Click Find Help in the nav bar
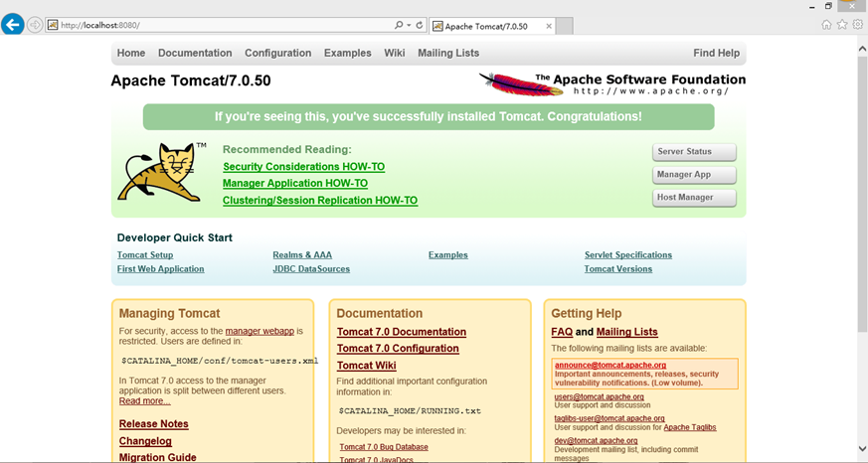Image resolution: width=868 pixels, height=463 pixels. [716, 53]
